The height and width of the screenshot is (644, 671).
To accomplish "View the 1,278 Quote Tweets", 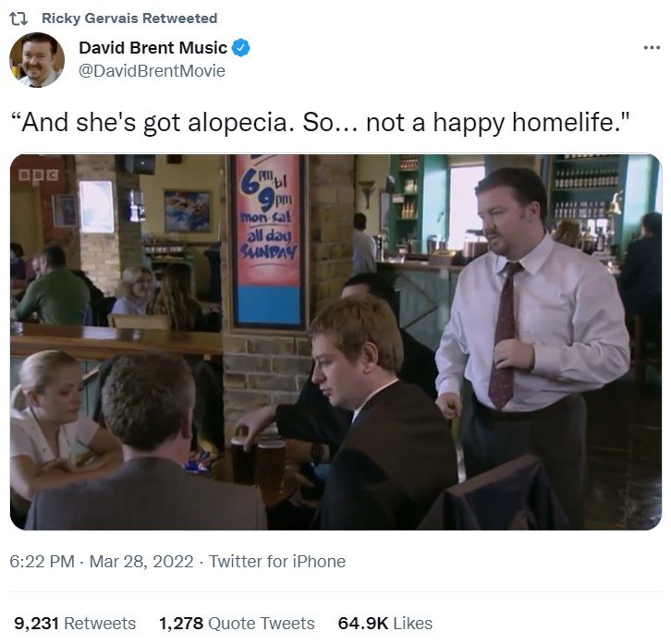I will [237, 624].
